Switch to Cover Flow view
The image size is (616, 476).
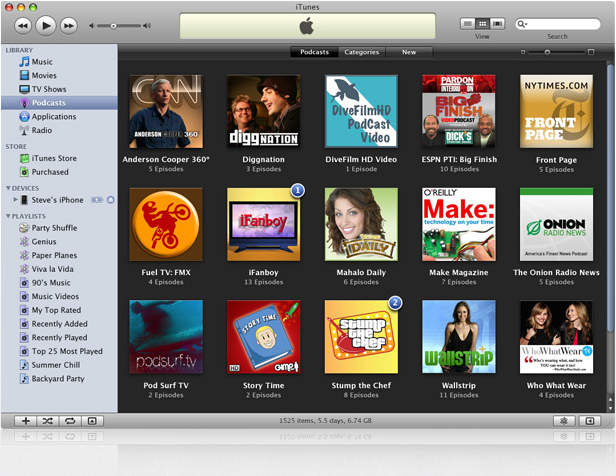point(497,24)
